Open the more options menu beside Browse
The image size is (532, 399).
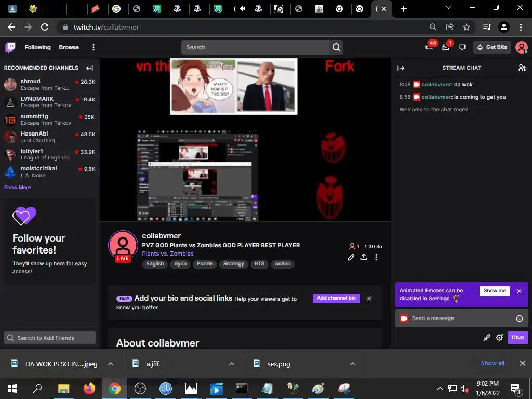pyautogui.click(x=94, y=47)
